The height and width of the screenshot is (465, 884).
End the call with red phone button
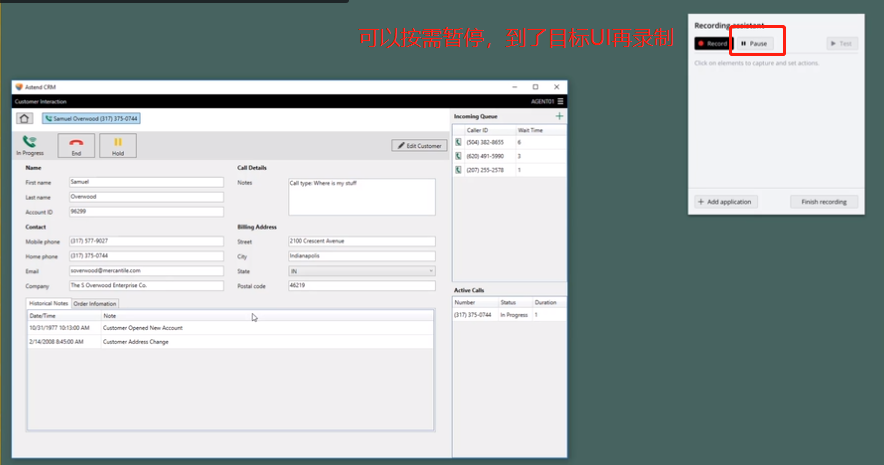[76, 145]
